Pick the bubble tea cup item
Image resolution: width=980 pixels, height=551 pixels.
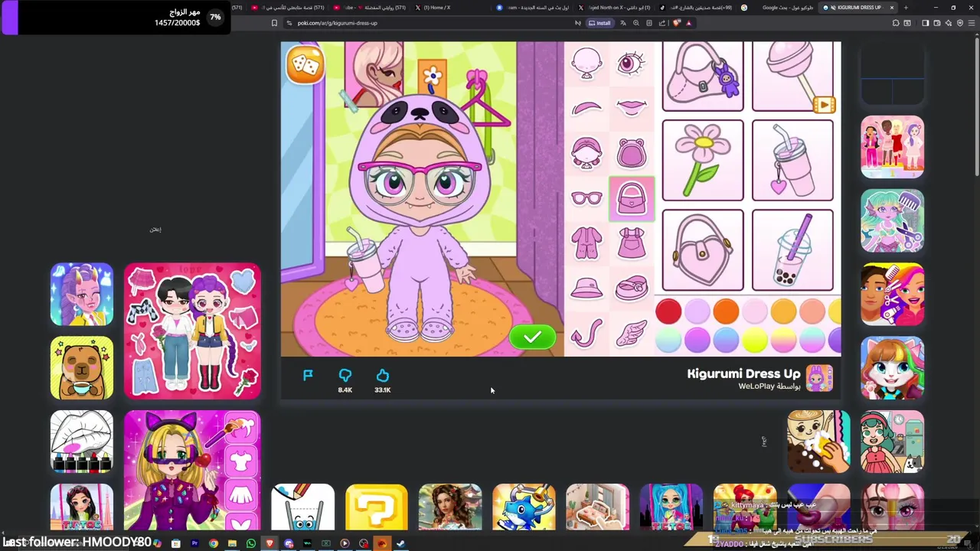(792, 250)
